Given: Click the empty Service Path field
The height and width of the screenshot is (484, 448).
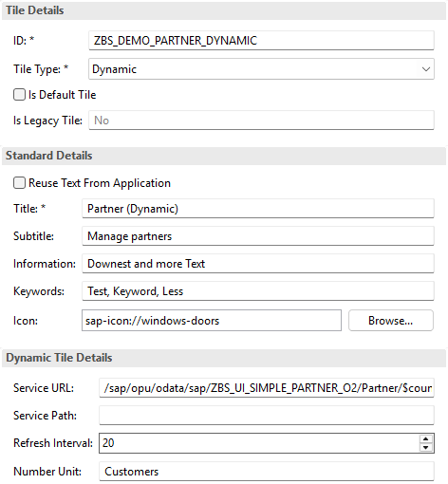Looking at the screenshot, I should (x=267, y=416).
